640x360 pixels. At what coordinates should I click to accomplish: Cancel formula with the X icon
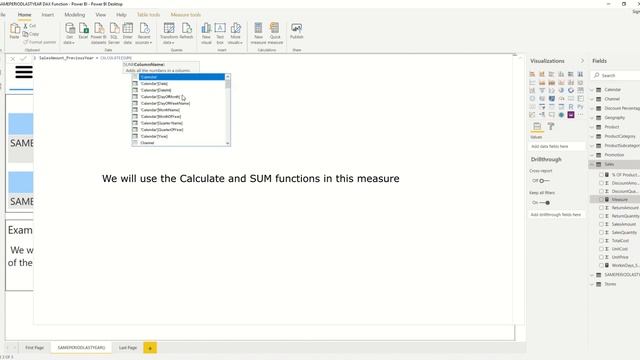[13, 58]
